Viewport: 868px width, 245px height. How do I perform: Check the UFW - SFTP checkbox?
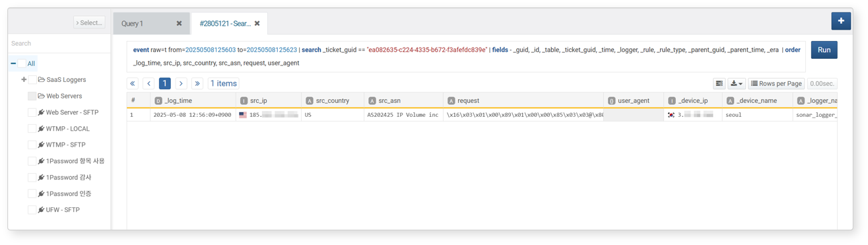click(x=32, y=210)
